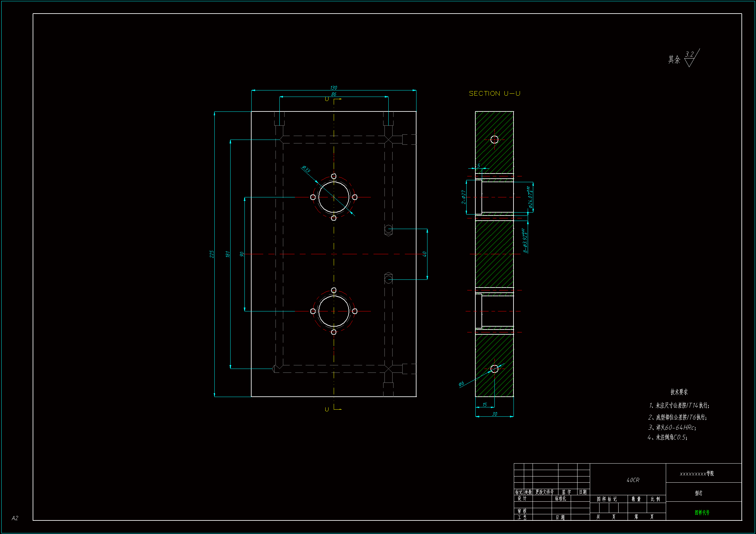Click the ø33 diameter dimension label
The image size is (756, 534).
point(306,169)
